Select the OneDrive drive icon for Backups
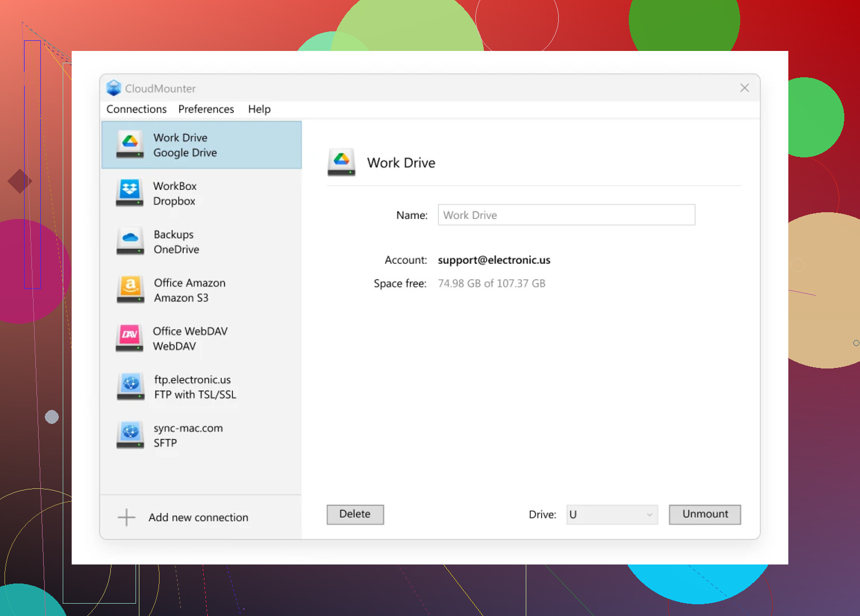Image resolution: width=860 pixels, height=616 pixels. 130,241
